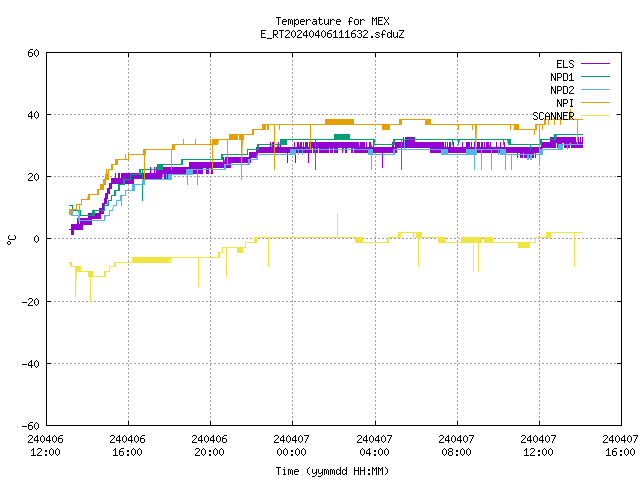The image size is (640, 480).
Task: Click the 240407 date above 00:00
Action: (291, 439)
